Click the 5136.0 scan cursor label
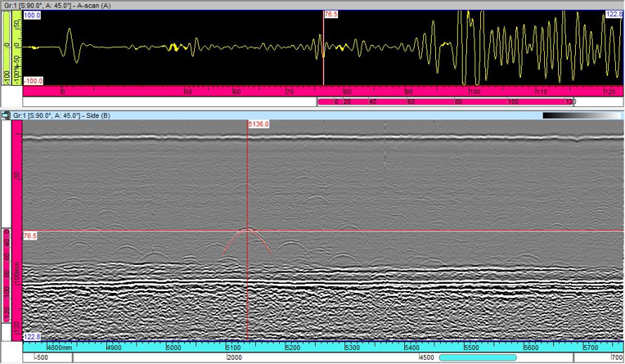This screenshot has height=364, width=625. pos(259,124)
